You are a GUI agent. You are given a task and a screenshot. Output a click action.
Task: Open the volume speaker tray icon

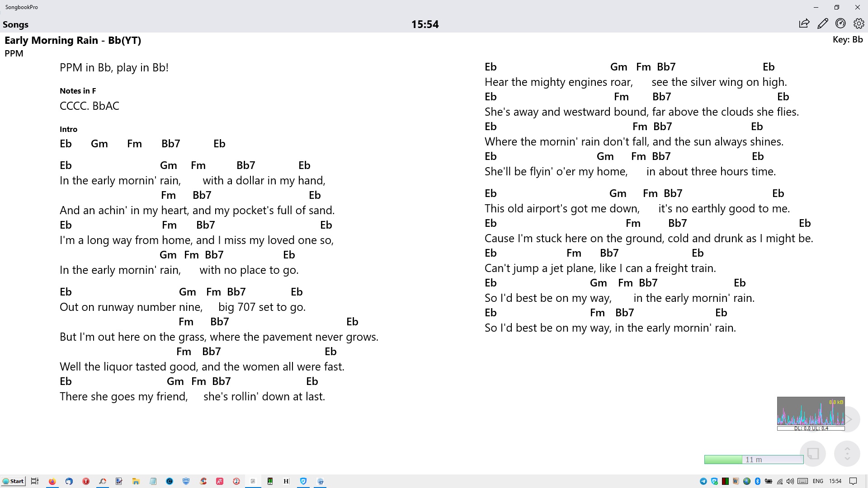pyautogui.click(x=790, y=481)
